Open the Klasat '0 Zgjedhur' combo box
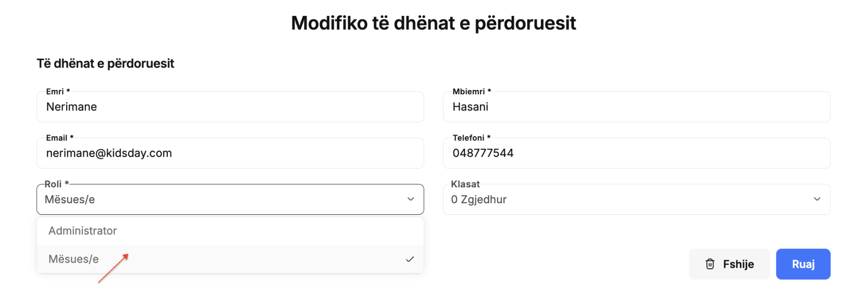This screenshot has height=289, width=868. pyautogui.click(x=637, y=199)
